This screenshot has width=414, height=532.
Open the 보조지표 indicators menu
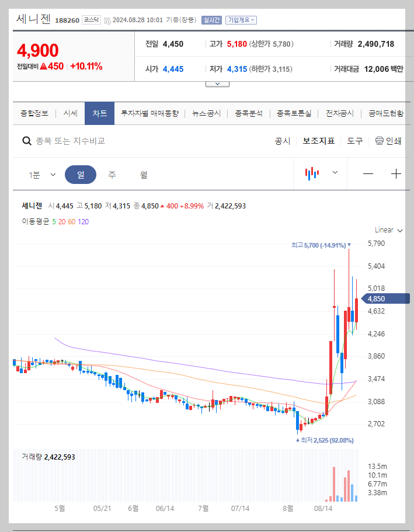coord(318,141)
